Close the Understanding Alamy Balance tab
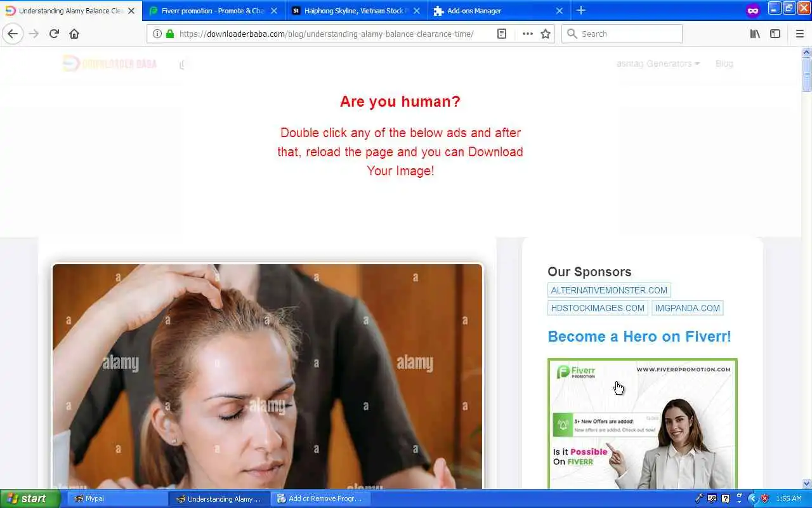The image size is (812, 508). 131,11
